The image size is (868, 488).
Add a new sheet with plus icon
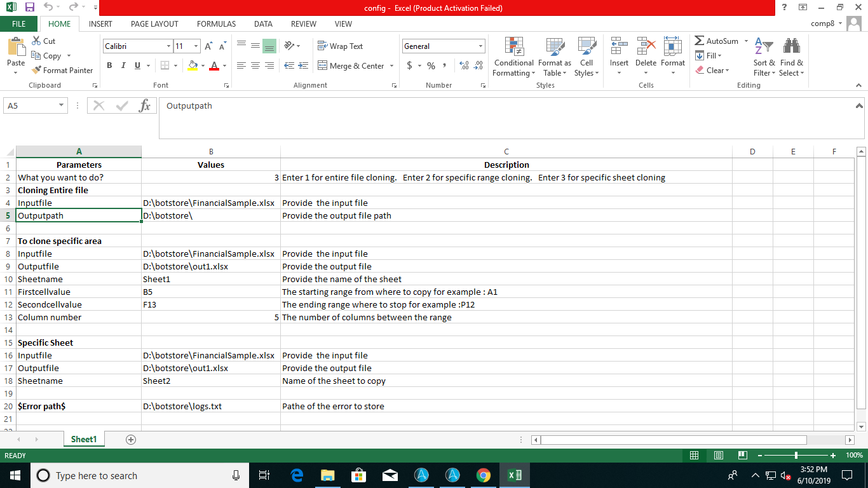[x=131, y=440]
